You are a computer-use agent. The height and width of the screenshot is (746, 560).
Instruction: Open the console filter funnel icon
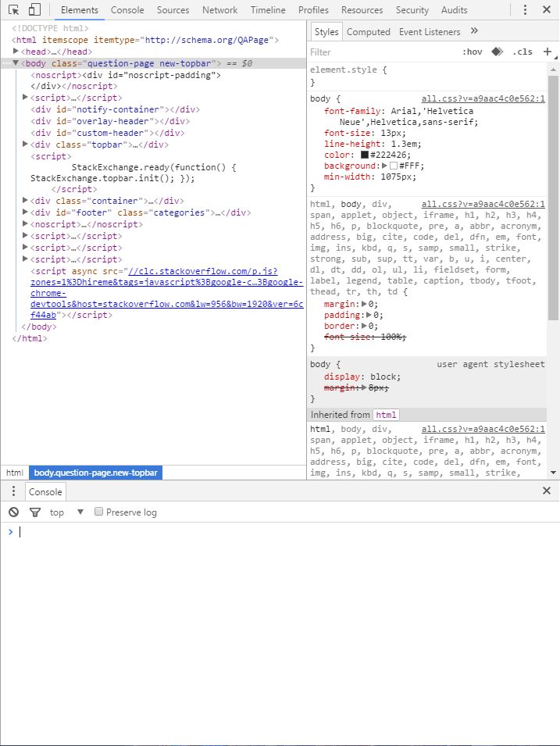point(34,512)
